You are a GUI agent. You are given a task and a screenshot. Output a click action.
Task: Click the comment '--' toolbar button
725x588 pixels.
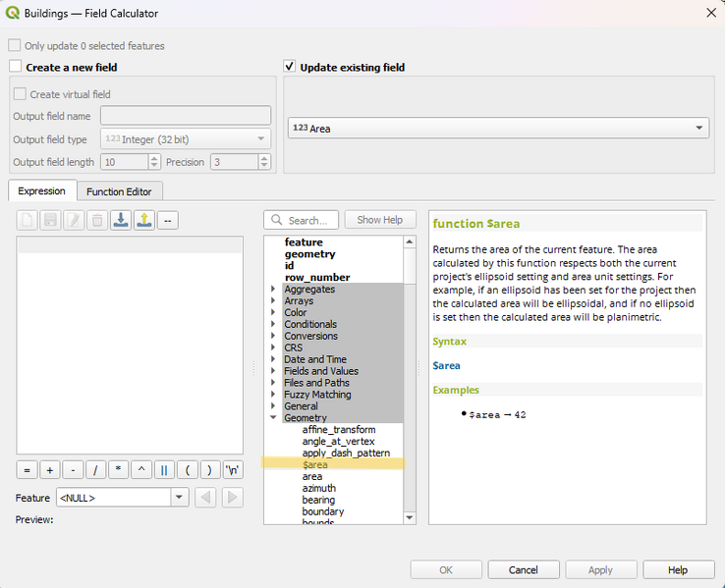pyautogui.click(x=168, y=220)
